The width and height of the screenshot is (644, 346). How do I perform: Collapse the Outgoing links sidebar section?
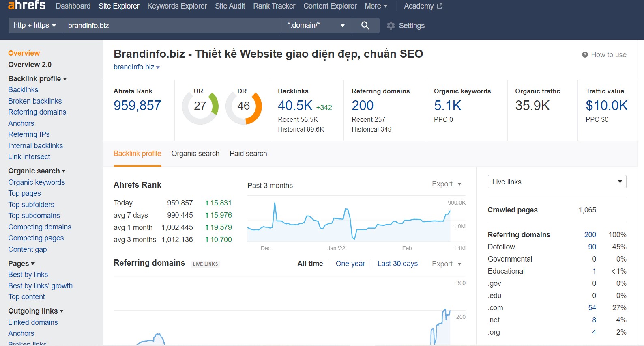[x=36, y=311]
